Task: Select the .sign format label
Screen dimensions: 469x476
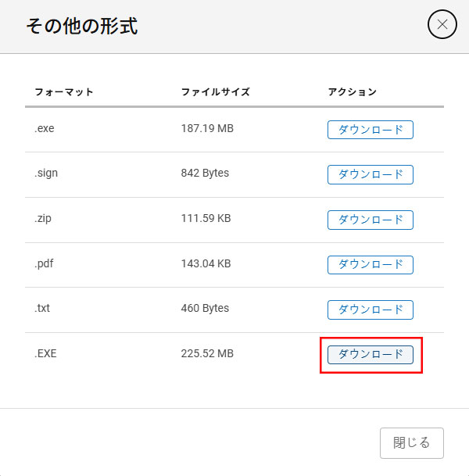Action: point(46,174)
